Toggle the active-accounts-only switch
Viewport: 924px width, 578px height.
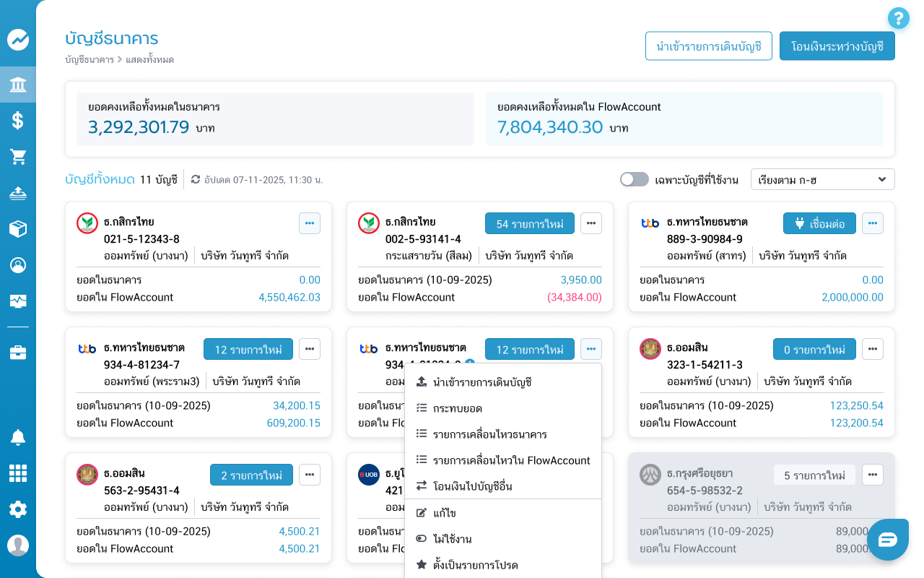point(635,179)
